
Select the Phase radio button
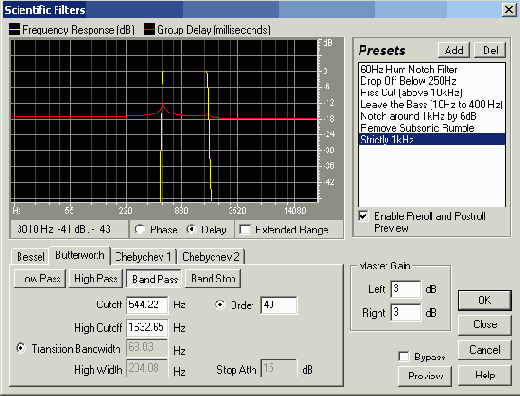point(140,229)
